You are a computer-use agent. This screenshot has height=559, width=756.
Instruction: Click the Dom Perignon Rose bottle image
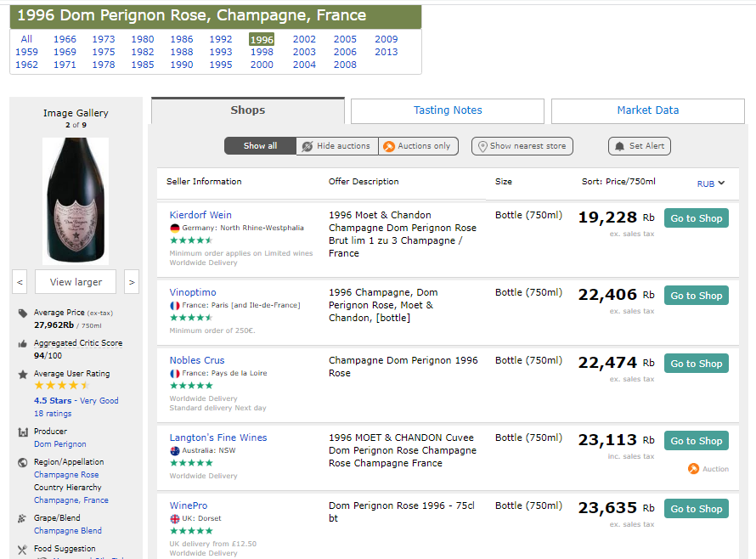76,201
